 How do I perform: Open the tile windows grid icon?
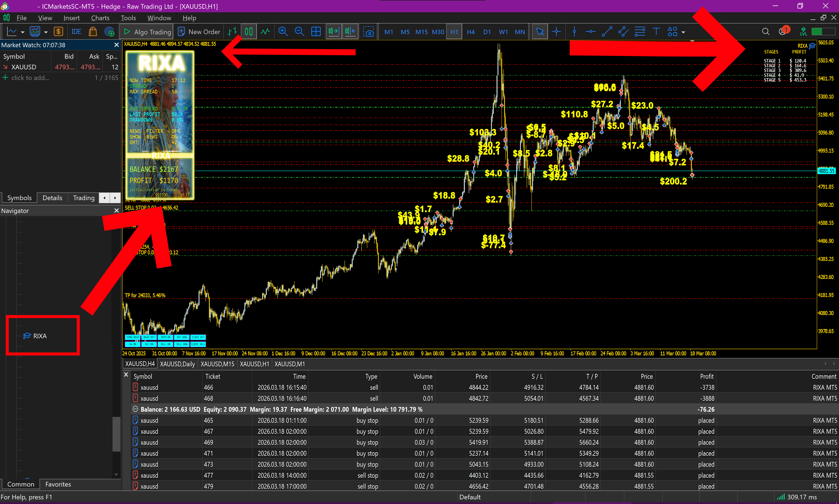[x=316, y=32]
